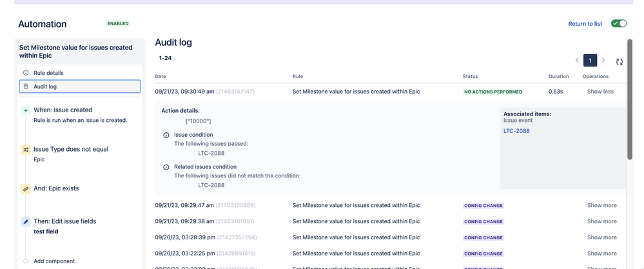Click the 1-24 results count

(165, 58)
